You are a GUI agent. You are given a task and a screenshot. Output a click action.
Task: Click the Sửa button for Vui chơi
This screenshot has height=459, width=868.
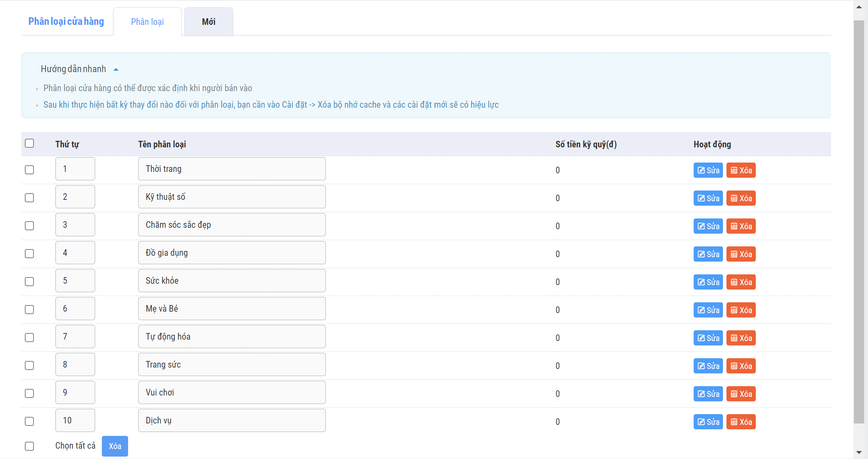(708, 394)
